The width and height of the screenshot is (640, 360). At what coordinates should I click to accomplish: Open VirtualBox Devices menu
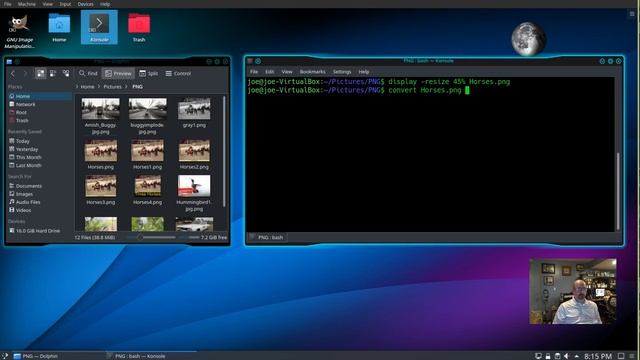(85, 4)
